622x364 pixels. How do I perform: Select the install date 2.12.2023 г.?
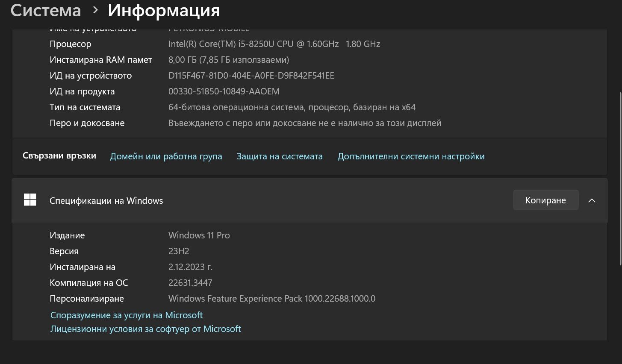point(190,267)
